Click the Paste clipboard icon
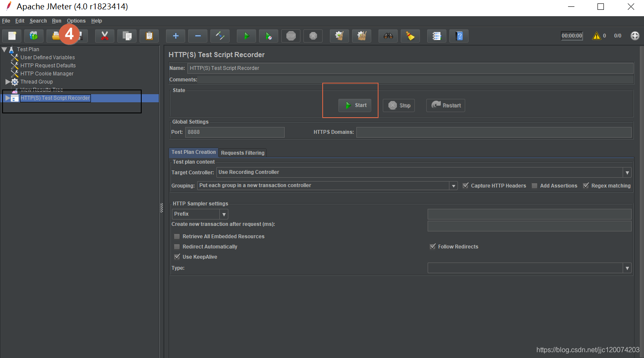Viewport: 644px width, 358px height. 149,36
